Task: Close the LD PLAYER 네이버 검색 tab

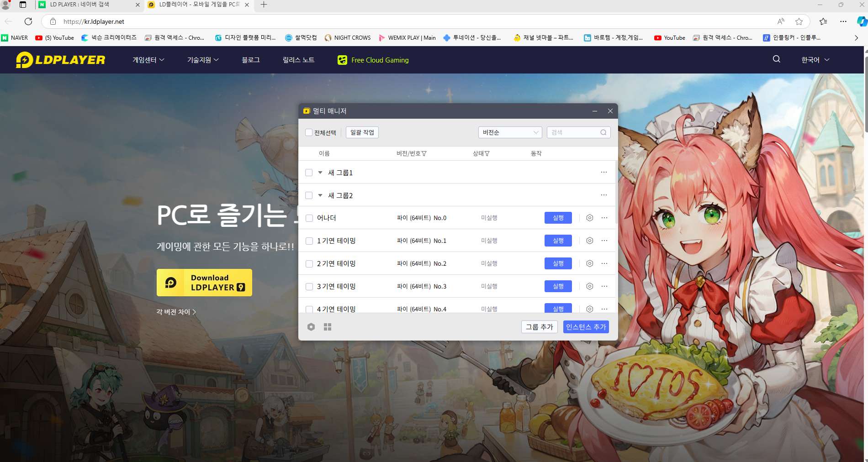Action: click(x=138, y=5)
